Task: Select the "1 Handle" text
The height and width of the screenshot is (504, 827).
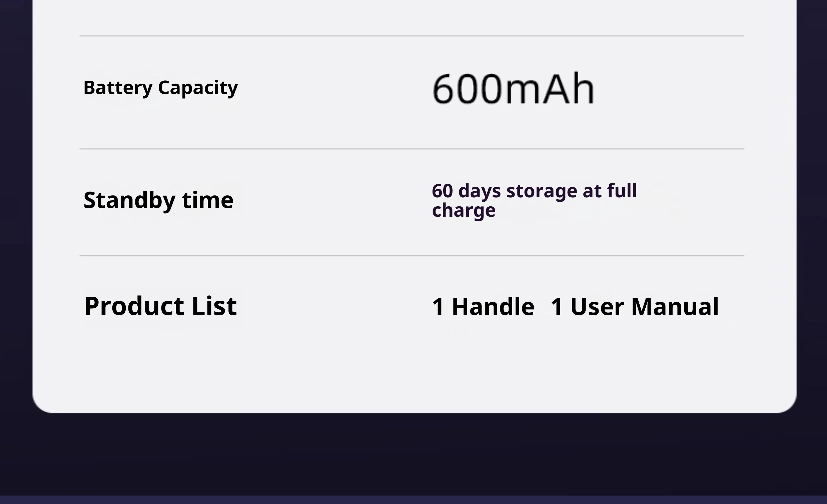Action: [x=483, y=307]
